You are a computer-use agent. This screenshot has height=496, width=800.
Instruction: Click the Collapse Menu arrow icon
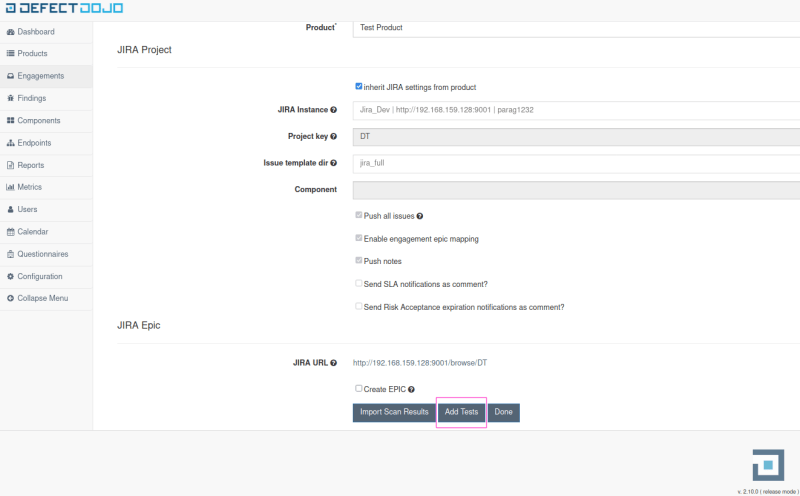10,298
